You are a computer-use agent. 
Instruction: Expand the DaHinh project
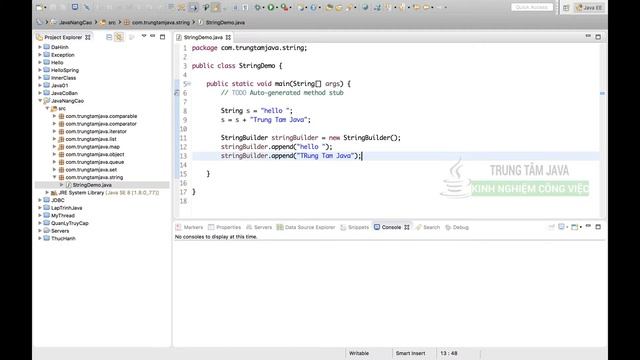[x=40, y=47]
